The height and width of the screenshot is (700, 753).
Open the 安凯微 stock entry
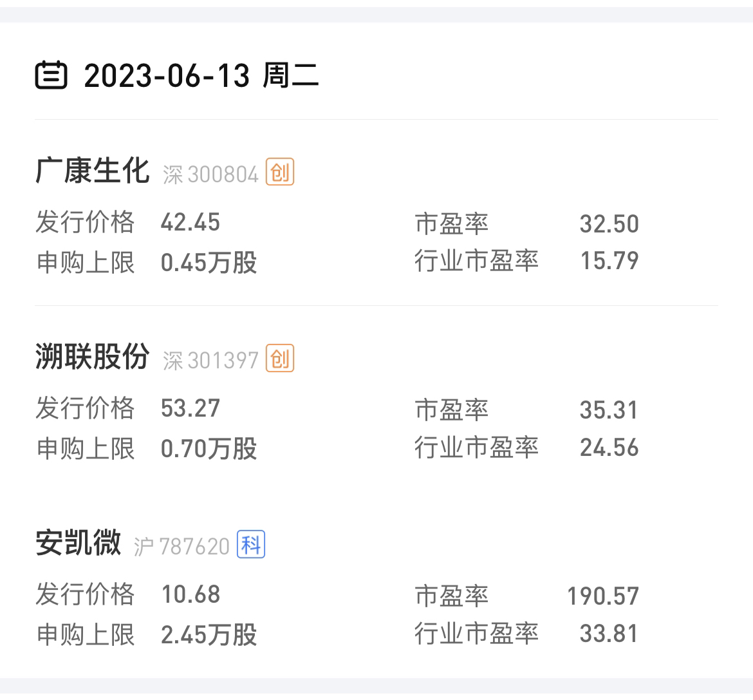(78, 544)
